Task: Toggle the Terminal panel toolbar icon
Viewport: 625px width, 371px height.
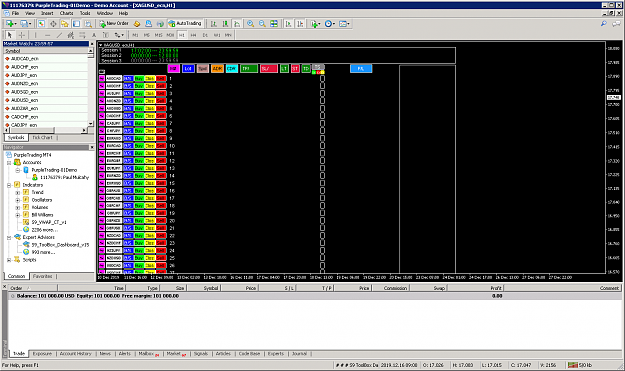Action: point(76,24)
